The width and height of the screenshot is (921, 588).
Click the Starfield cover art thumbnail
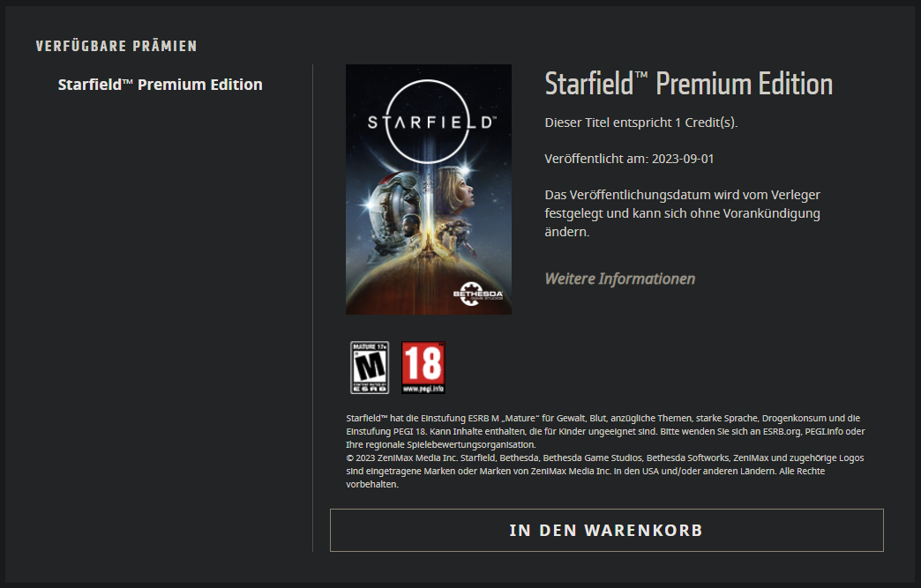(x=429, y=190)
